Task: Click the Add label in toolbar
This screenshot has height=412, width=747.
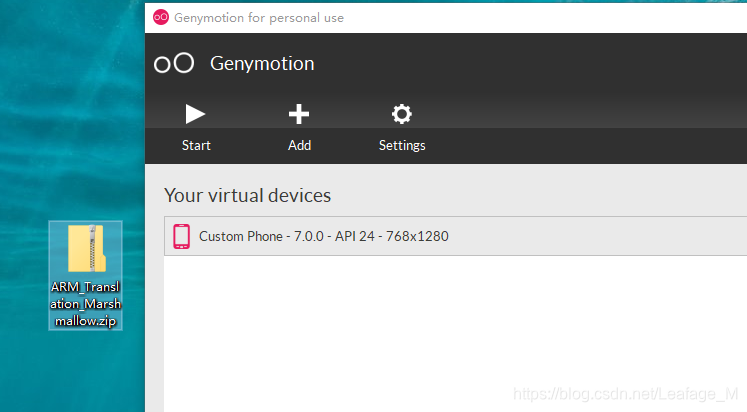Action: tap(299, 145)
